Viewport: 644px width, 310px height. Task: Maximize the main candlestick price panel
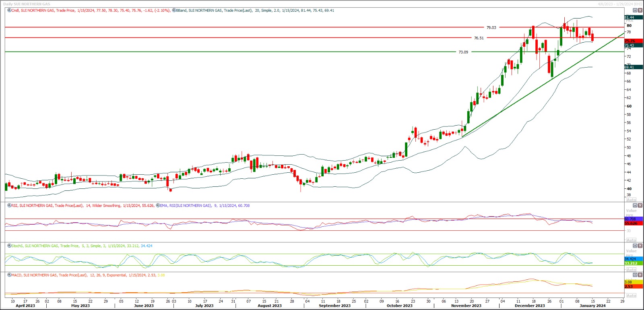click(635, 10)
